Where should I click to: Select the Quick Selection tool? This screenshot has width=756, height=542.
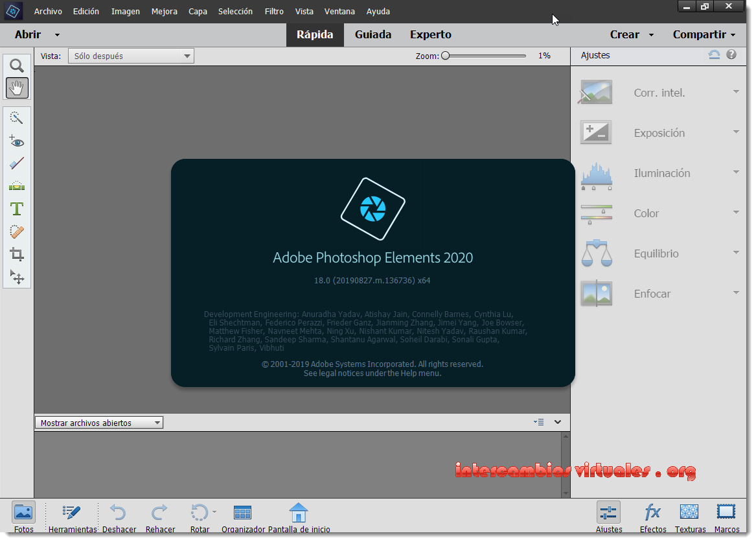tap(17, 118)
